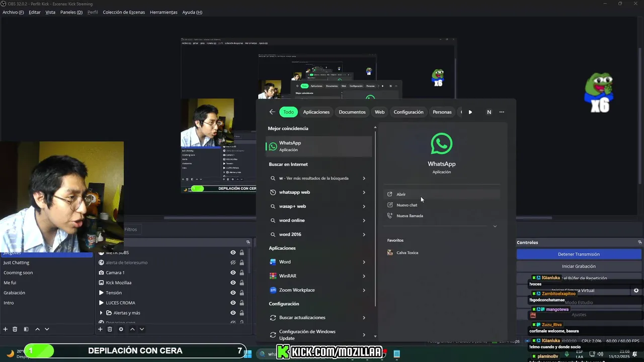Click the Zoom Workplace app icon

pyautogui.click(x=273, y=290)
